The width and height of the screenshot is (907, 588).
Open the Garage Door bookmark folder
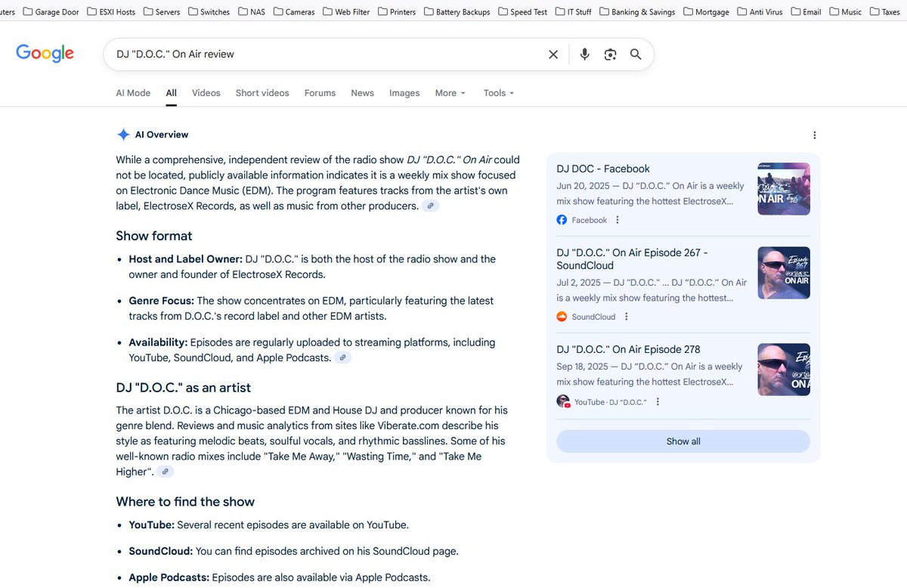[51, 12]
